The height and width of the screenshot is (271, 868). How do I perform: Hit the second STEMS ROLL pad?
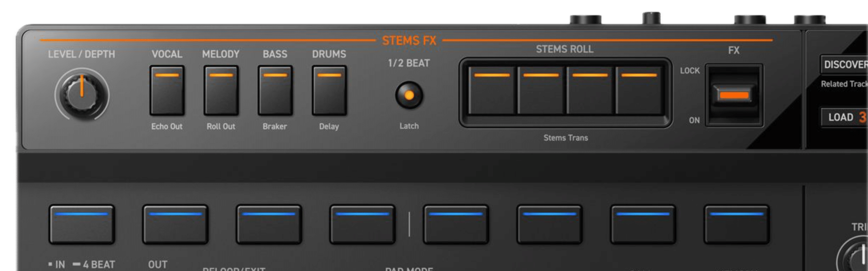541,91
